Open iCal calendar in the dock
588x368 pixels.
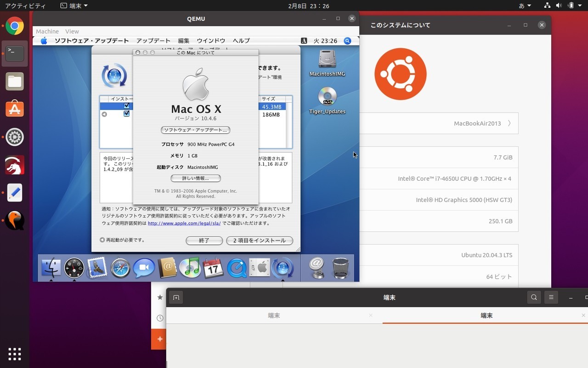(213, 267)
